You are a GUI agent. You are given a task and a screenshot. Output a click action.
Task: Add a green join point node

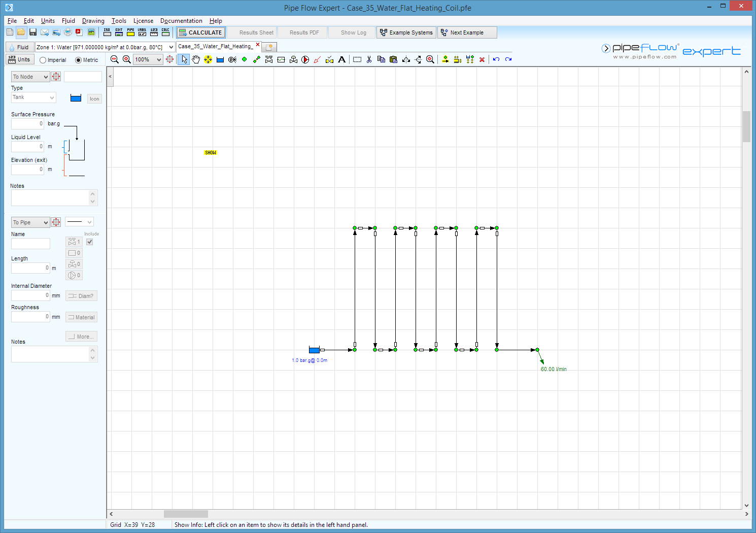point(245,59)
